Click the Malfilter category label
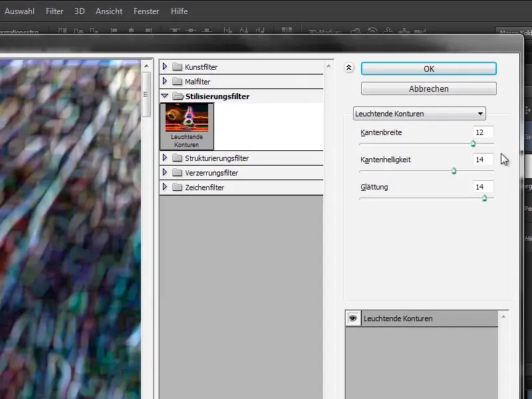532x399 pixels. (198, 82)
